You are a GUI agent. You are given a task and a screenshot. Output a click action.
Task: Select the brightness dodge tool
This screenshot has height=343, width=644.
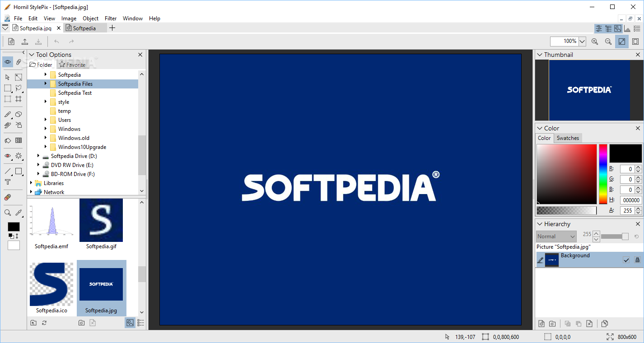coord(19,156)
